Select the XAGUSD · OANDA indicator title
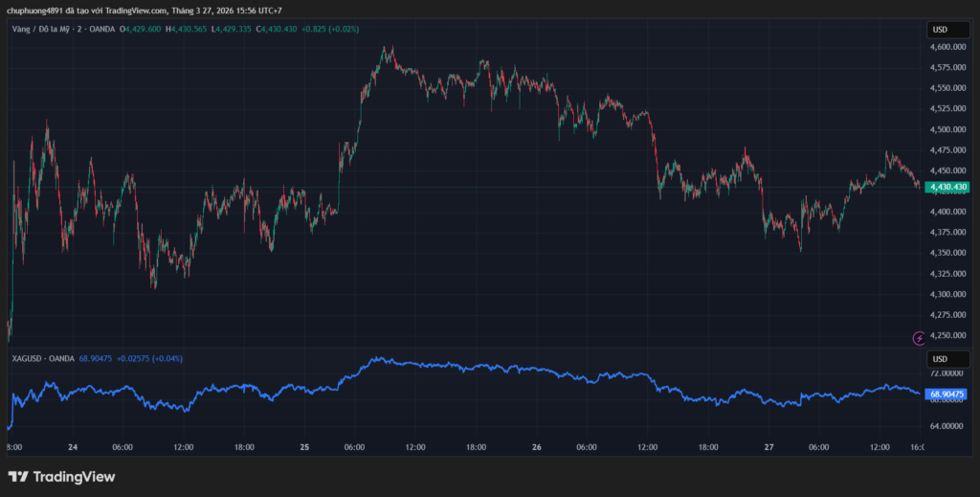 point(42,358)
